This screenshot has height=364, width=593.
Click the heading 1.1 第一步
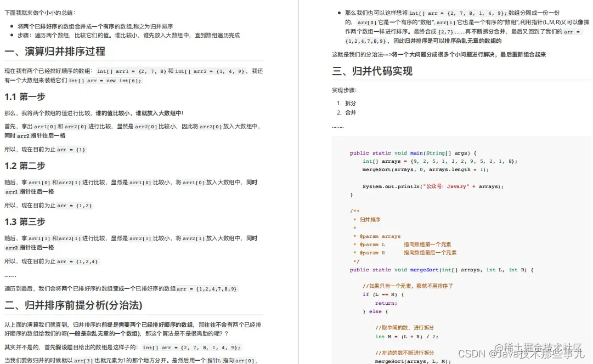pyautogui.click(x=25, y=97)
